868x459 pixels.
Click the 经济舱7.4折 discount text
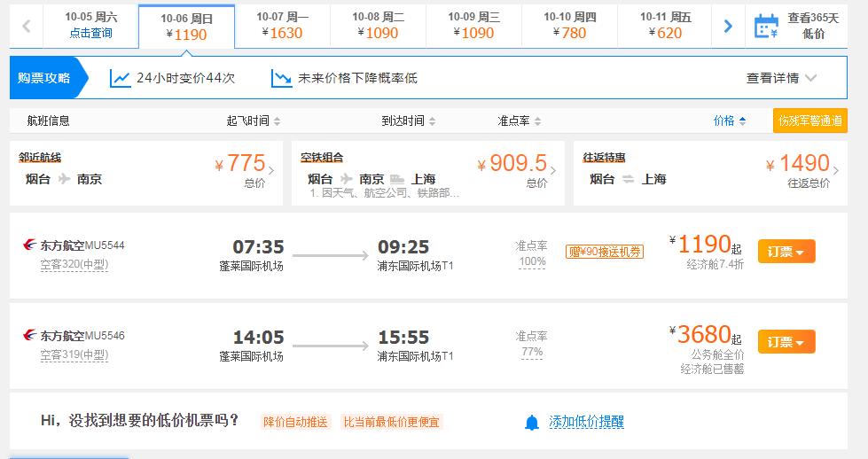click(715, 264)
